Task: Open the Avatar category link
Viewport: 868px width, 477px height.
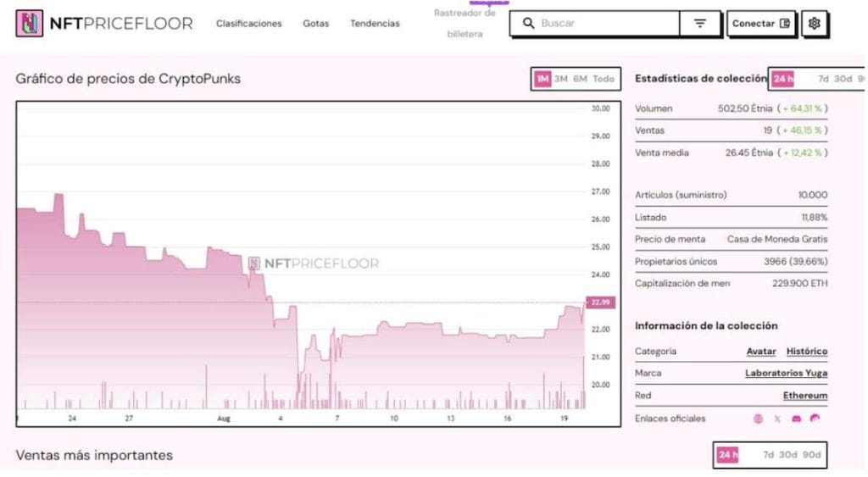Action: tap(761, 352)
